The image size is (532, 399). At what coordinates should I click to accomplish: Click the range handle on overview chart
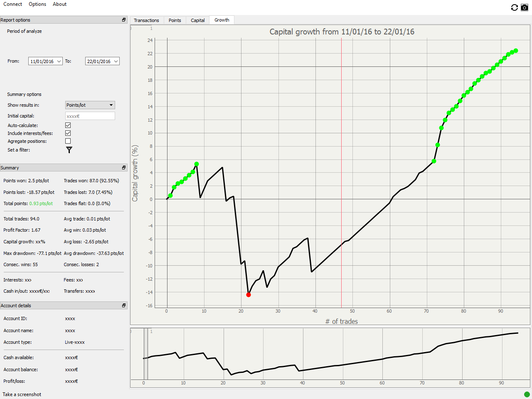[146, 354]
